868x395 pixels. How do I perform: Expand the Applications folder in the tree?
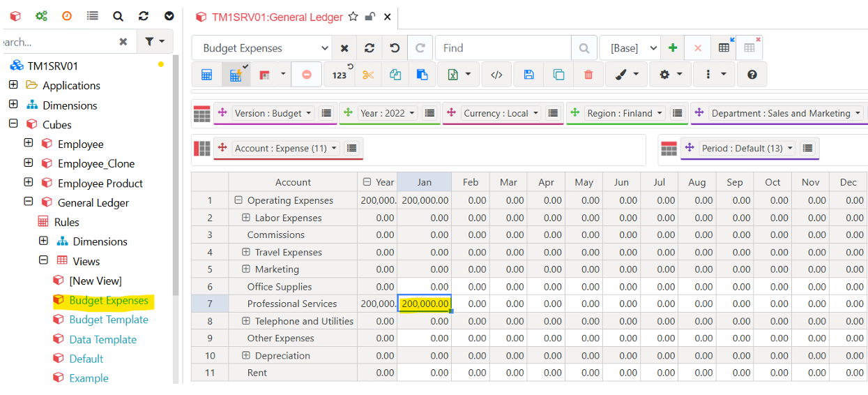(x=13, y=85)
